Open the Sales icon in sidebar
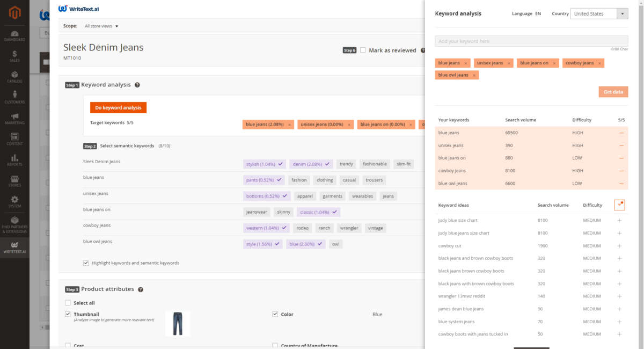Screen dimensions: 644x349 [x=14, y=56]
